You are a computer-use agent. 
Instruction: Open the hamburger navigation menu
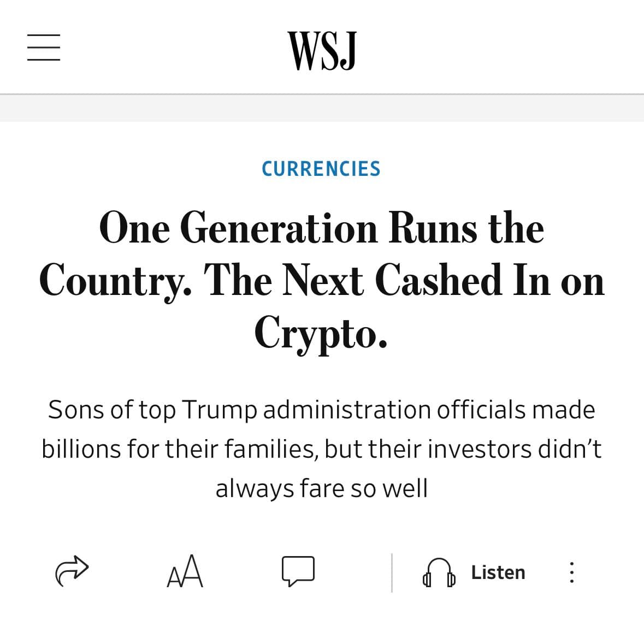44,48
